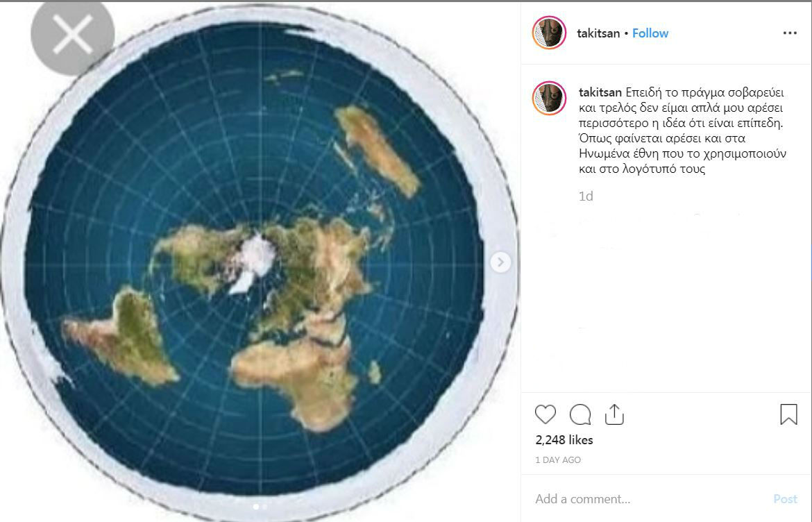This screenshot has width=812, height=522.
Task: Go to the next image with the chevron arrow
Action: tap(500, 262)
